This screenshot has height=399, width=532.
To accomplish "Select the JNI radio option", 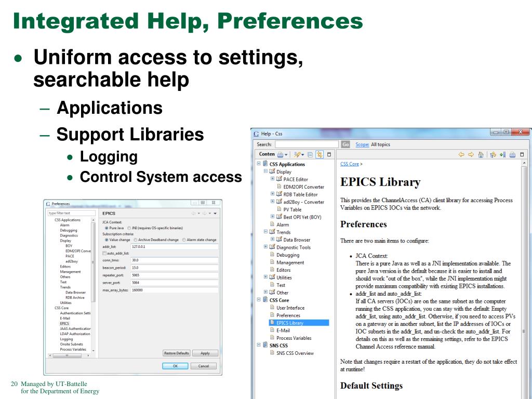I will tap(129, 228).
